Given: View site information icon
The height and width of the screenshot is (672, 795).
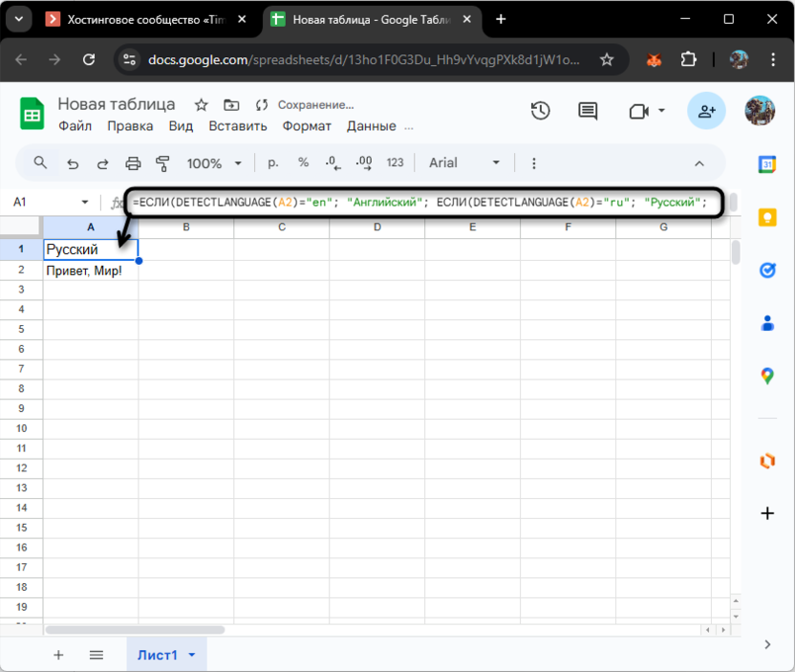Looking at the screenshot, I should 129,60.
